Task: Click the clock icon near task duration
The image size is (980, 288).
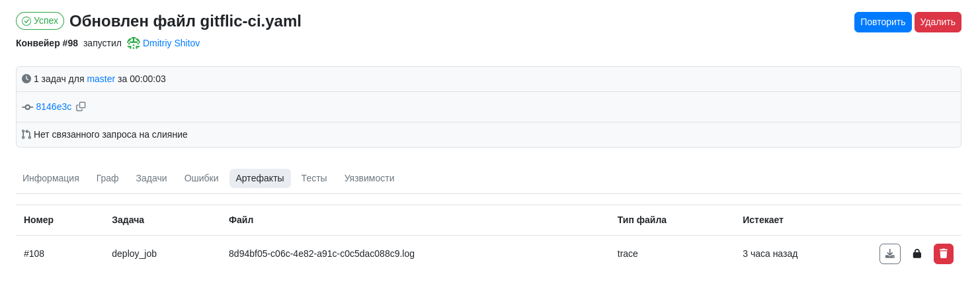Action: point(26,79)
